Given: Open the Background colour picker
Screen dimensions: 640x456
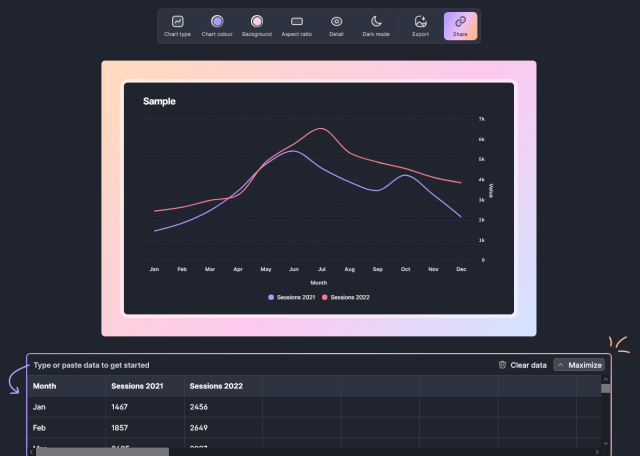Looking at the screenshot, I should point(257,26).
